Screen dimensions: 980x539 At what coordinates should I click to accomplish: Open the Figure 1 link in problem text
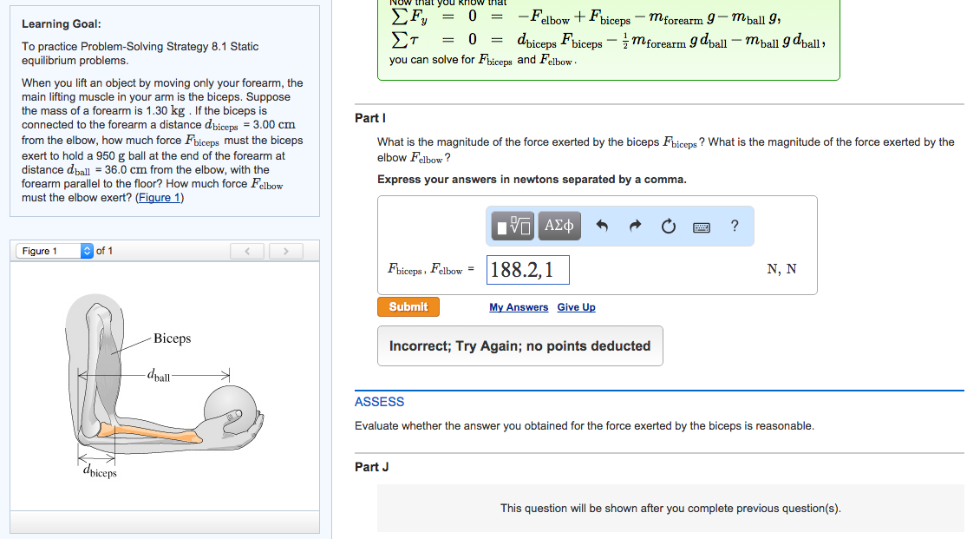point(160,197)
